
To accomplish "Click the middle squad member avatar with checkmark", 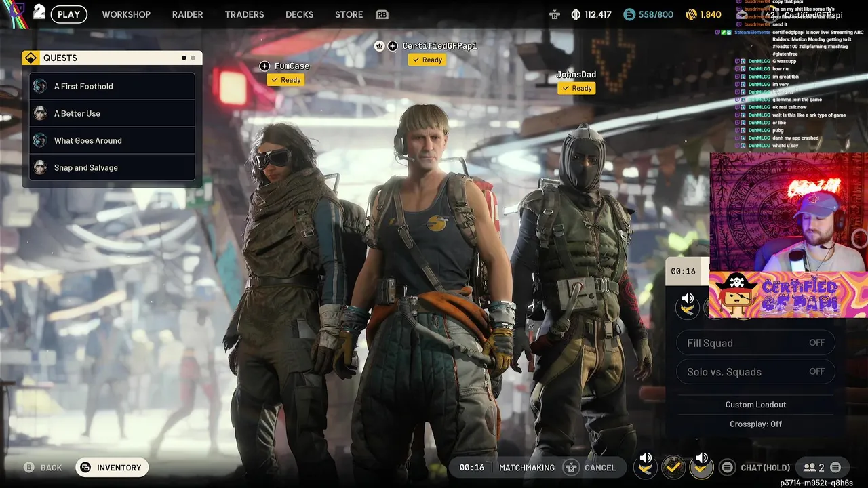I will click(x=673, y=466).
